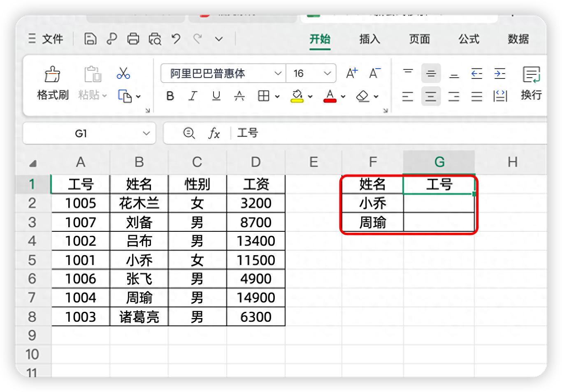Expand the name box dropdown
The width and height of the screenshot is (562, 392).
(146, 133)
